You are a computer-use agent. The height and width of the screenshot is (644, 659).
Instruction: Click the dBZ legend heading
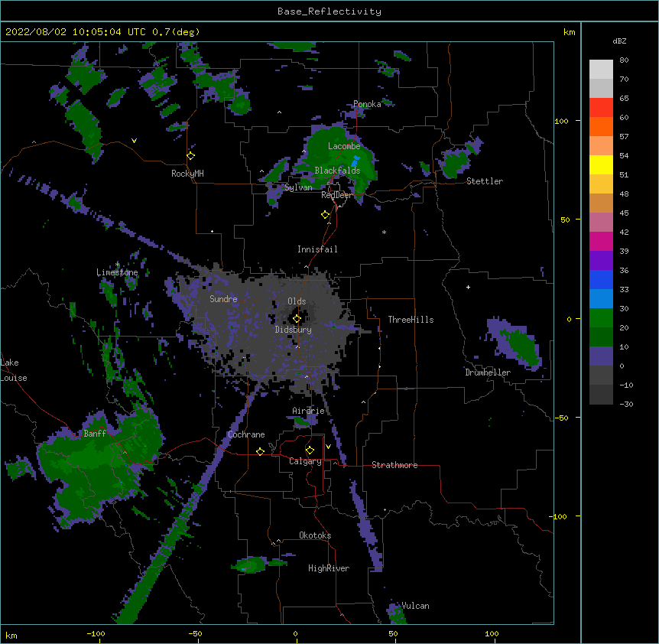619,41
